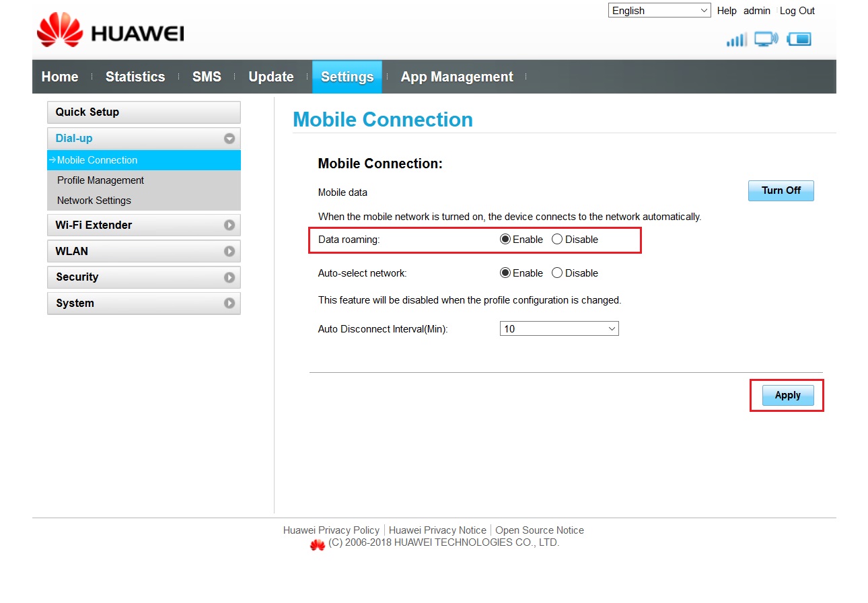Open the App Management tab
This screenshot has height=603, width=868.
pyautogui.click(x=457, y=77)
